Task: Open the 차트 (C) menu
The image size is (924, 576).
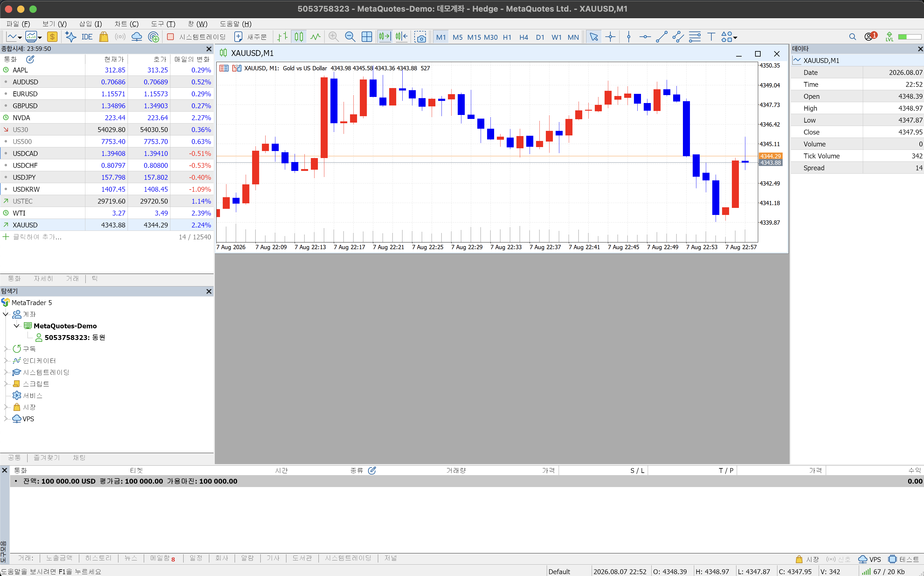Action: point(127,24)
